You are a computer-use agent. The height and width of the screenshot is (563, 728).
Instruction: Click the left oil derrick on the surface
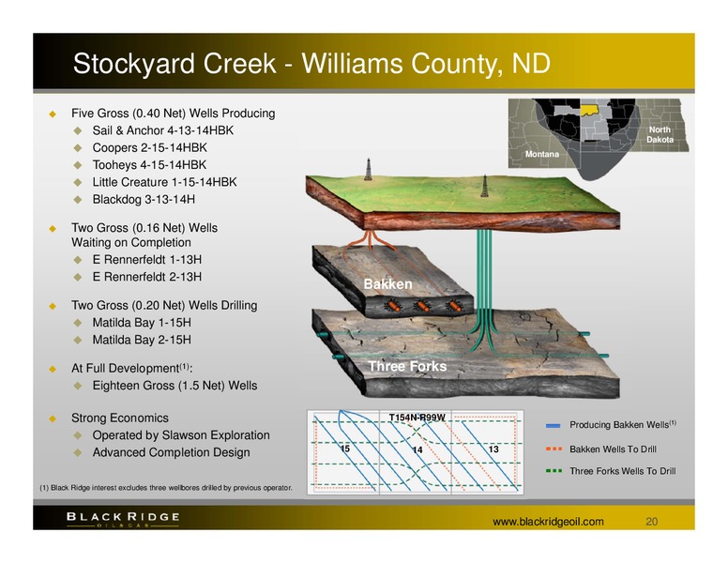coord(368,169)
